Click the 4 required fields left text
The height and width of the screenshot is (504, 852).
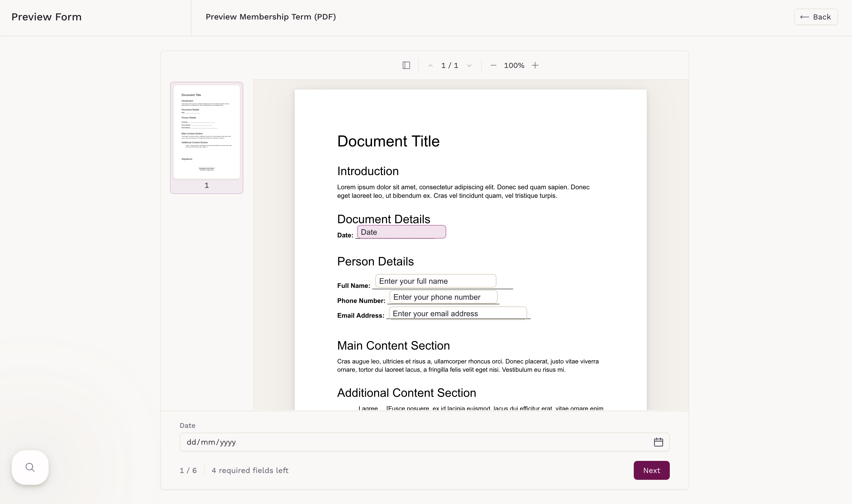click(x=250, y=470)
